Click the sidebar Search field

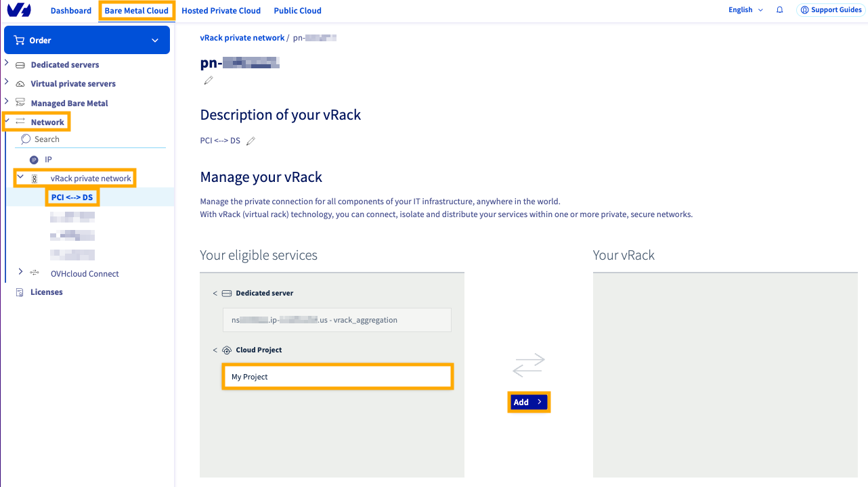pos(91,139)
